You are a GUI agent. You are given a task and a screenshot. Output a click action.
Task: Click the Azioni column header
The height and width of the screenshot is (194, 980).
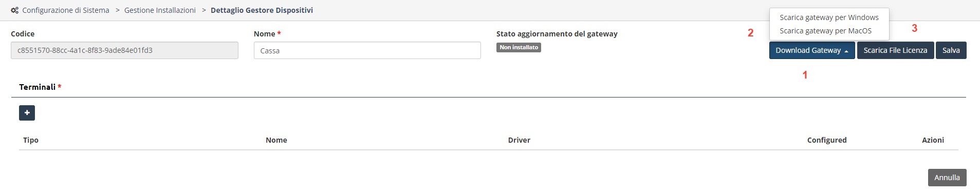(933, 140)
